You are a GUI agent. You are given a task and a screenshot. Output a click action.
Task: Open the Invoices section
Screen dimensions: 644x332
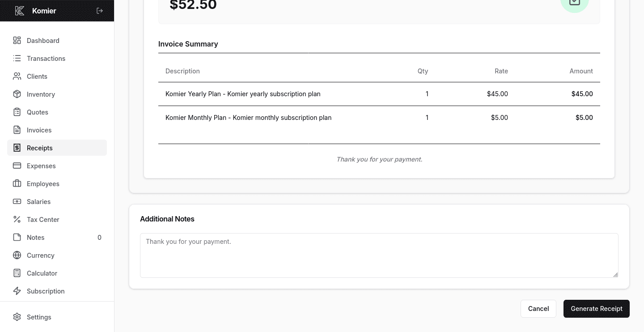point(39,130)
